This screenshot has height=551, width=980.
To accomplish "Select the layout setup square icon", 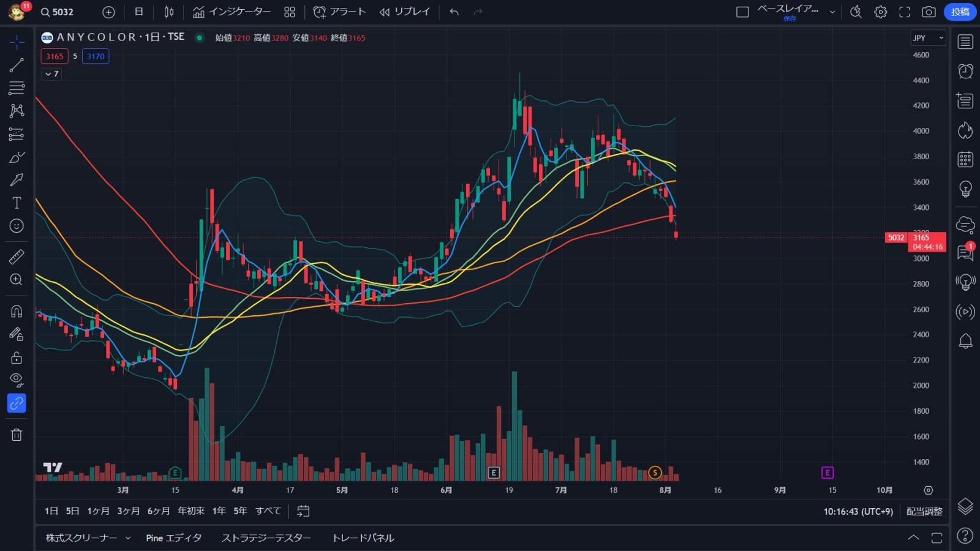I will [x=742, y=12].
